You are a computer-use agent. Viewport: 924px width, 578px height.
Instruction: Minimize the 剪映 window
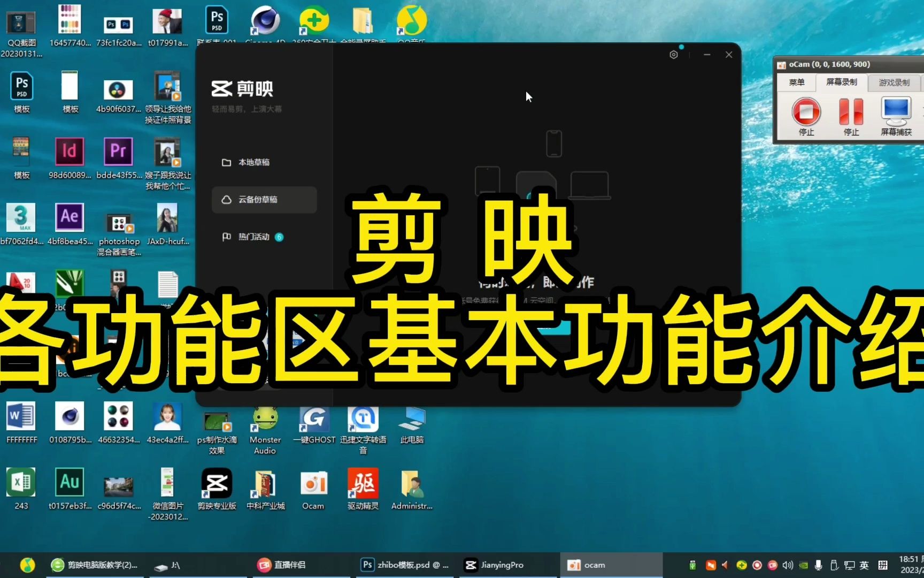707,55
